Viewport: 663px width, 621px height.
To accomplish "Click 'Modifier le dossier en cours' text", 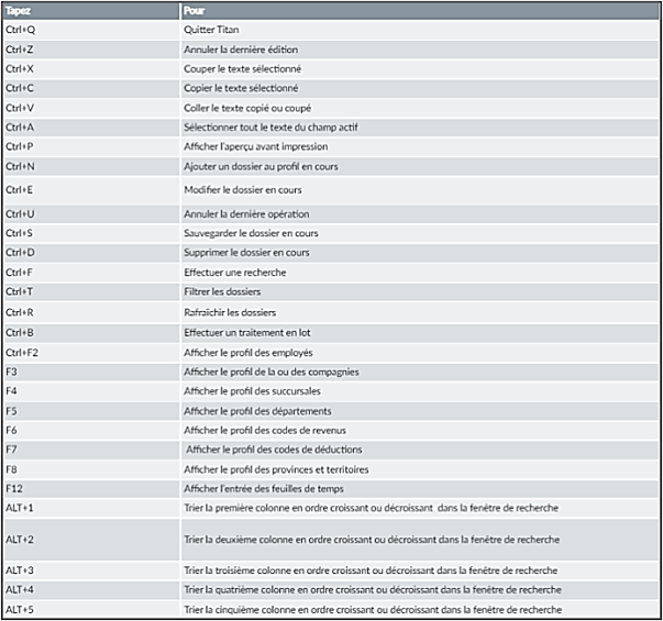I will pos(243,190).
